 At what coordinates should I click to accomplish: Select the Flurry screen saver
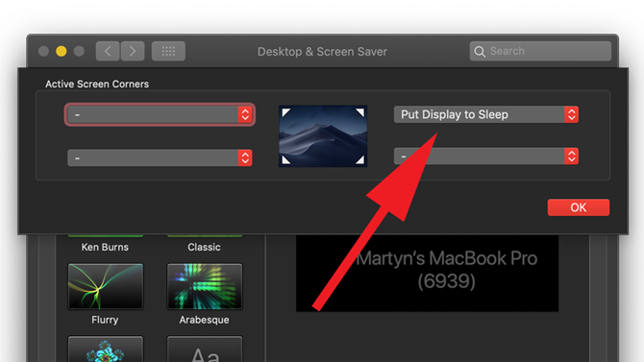click(106, 286)
